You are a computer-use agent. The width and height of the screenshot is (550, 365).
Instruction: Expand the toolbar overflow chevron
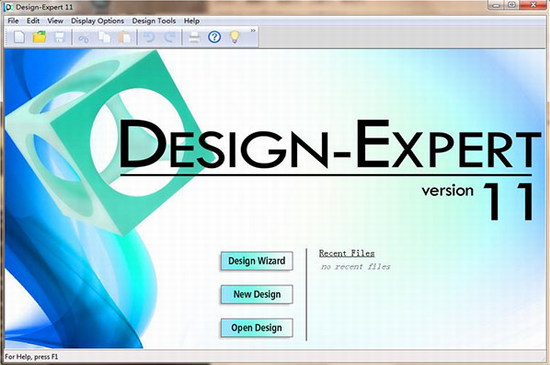click(253, 31)
